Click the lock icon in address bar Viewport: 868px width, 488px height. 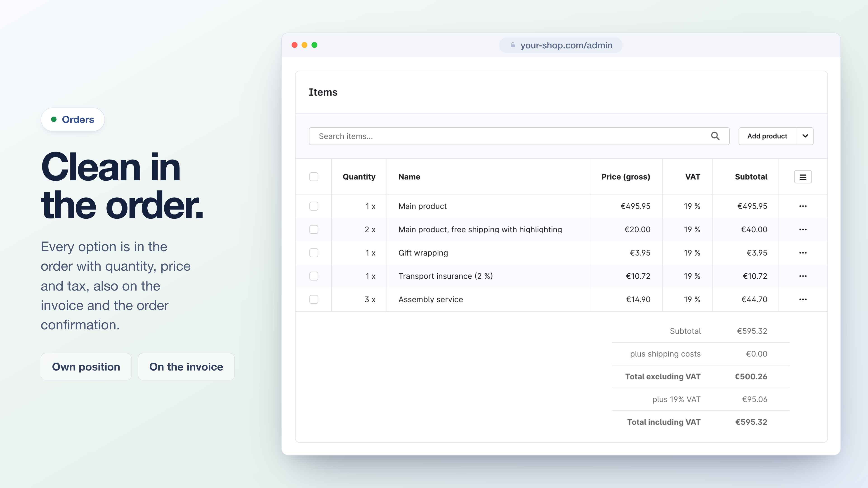tap(512, 45)
